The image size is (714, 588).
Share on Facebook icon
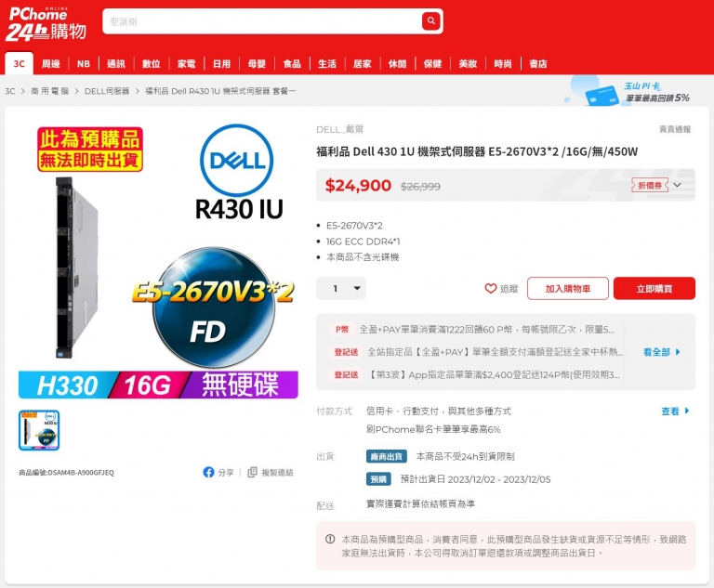208,473
